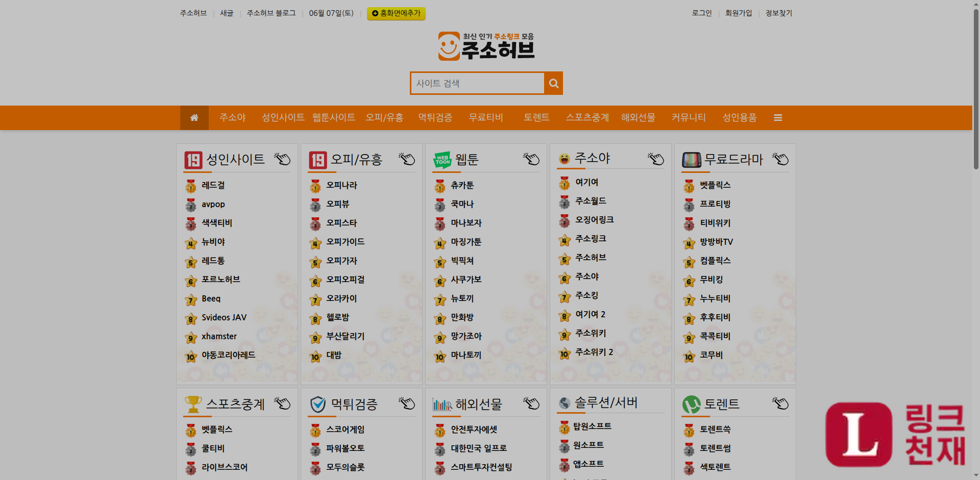Open the 무료티비 navbar menu
The width and height of the screenshot is (980, 480).
(486, 118)
